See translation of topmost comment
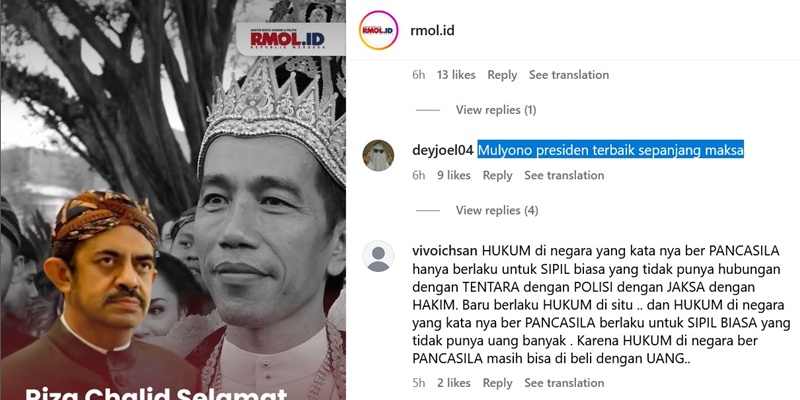 point(569,75)
